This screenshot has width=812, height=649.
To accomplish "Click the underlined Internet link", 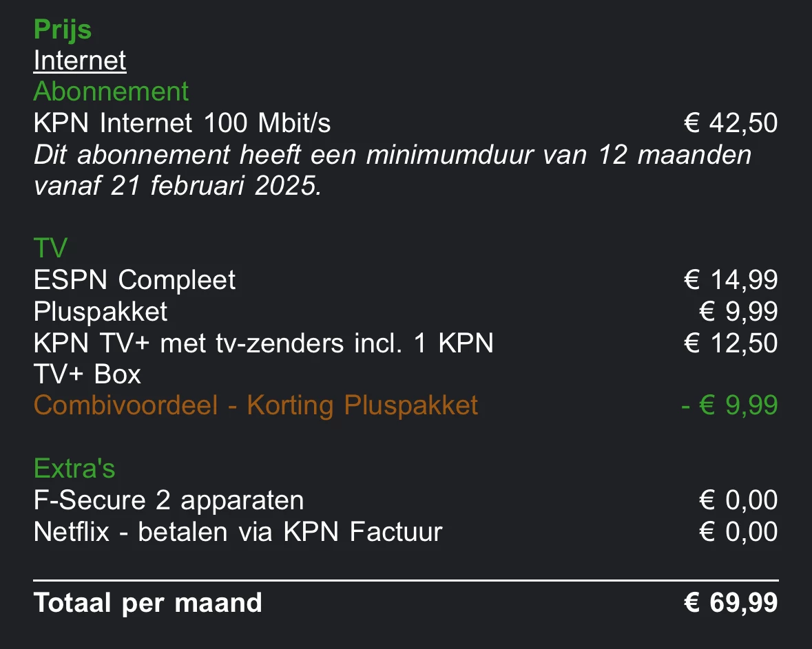I will [x=80, y=61].
